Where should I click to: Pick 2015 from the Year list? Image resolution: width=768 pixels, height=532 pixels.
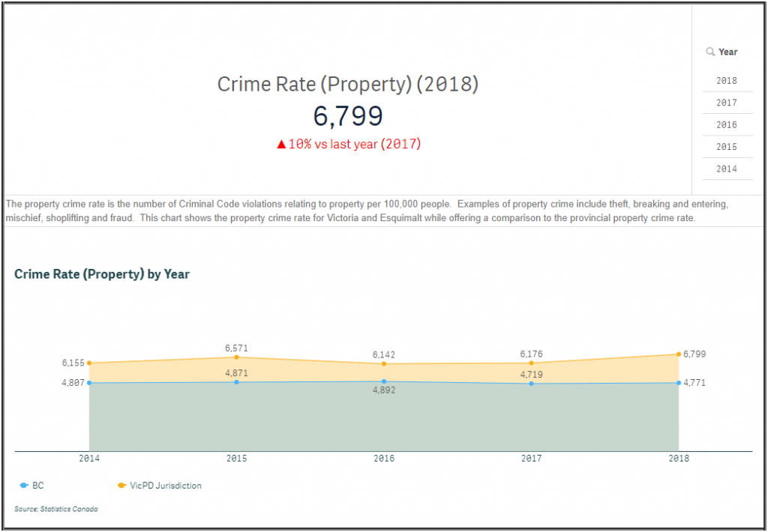pos(726,147)
